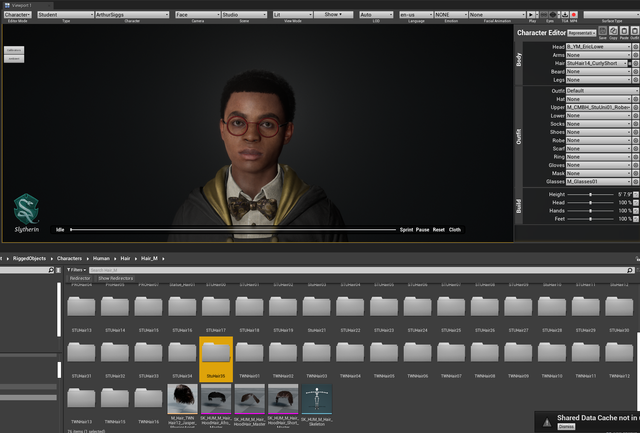Open the Editor Mode Character dropdown
This screenshot has width=640, height=433.
[18, 15]
